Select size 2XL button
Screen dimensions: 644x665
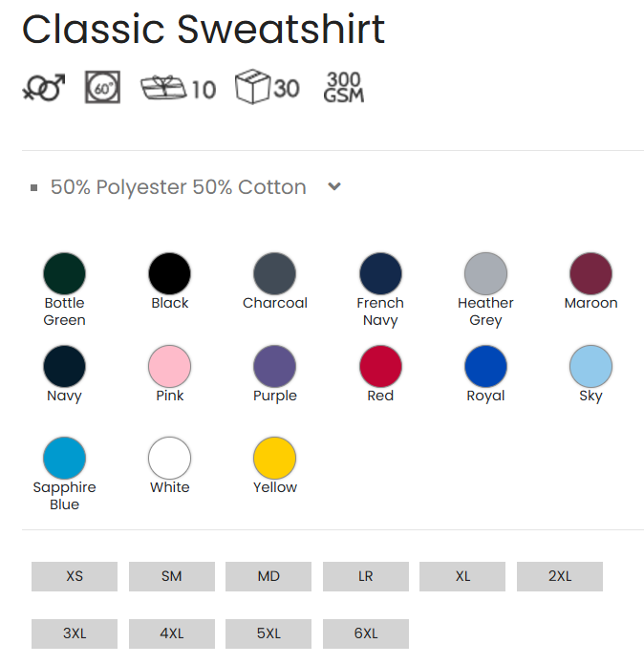pos(560,576)
